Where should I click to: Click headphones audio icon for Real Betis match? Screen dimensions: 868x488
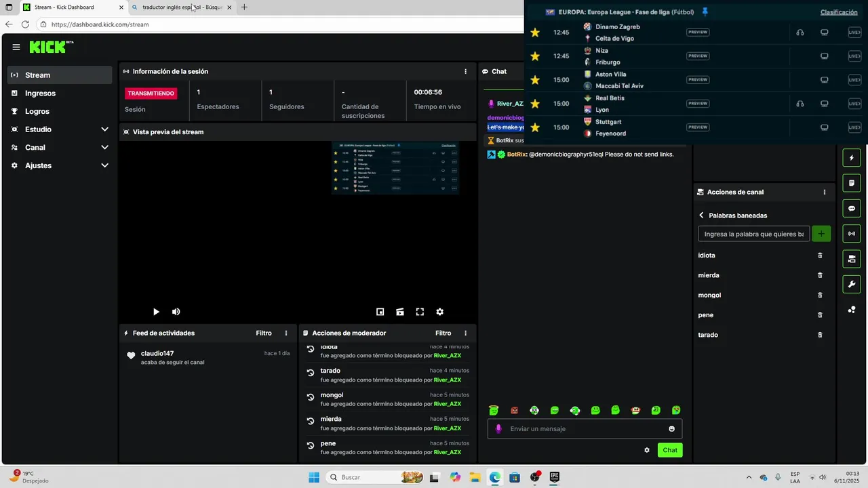[x=800, y=104]
